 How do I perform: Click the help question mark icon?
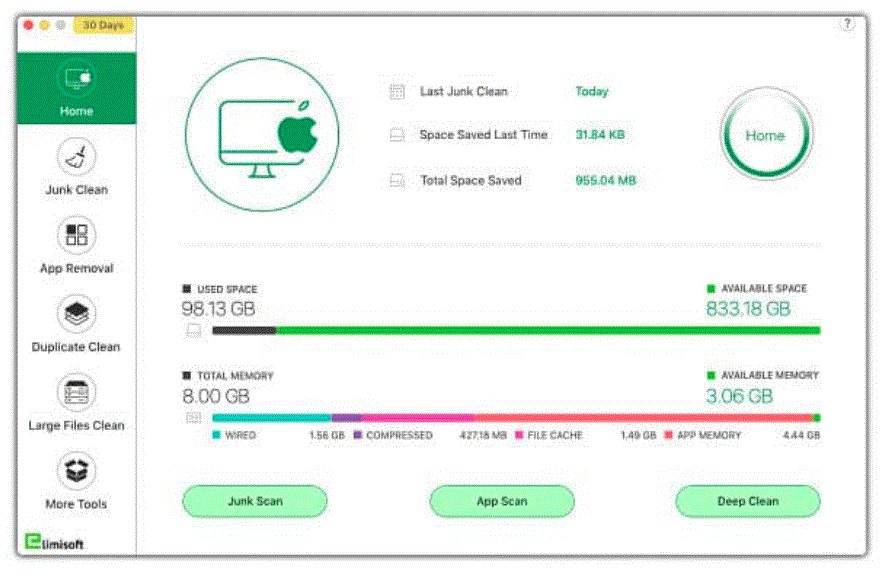click(x=847, y=24)
